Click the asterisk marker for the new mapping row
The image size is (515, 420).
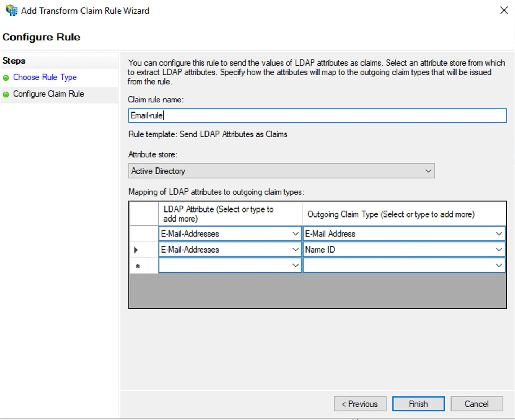pos(137,265)
